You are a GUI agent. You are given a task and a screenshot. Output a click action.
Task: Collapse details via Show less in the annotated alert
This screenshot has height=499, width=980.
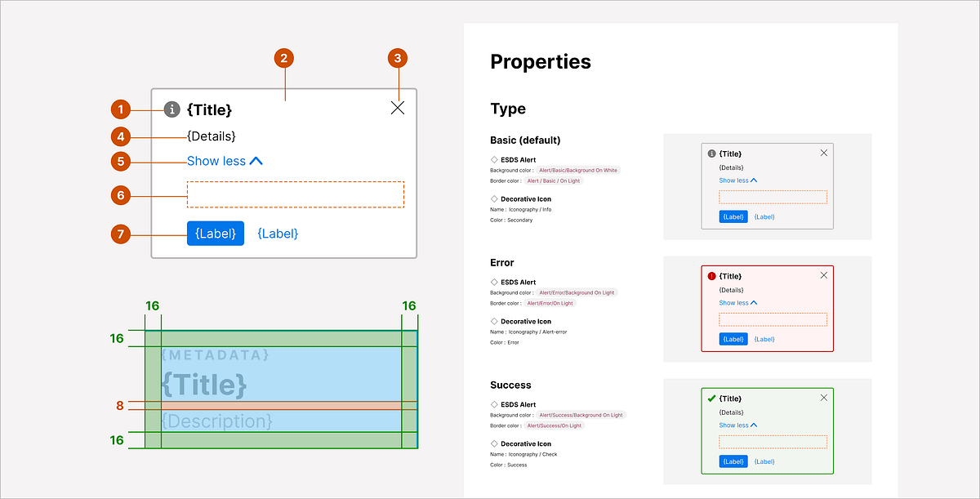click(218, 161)
